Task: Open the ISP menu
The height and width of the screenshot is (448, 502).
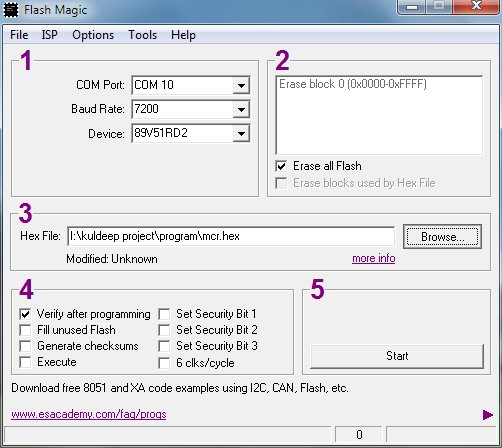Action: tap(50, 35)
